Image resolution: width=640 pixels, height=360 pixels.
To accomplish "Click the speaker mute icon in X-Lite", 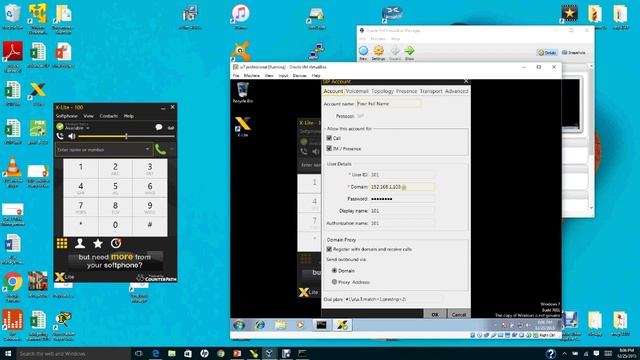I will pos(72,136).
